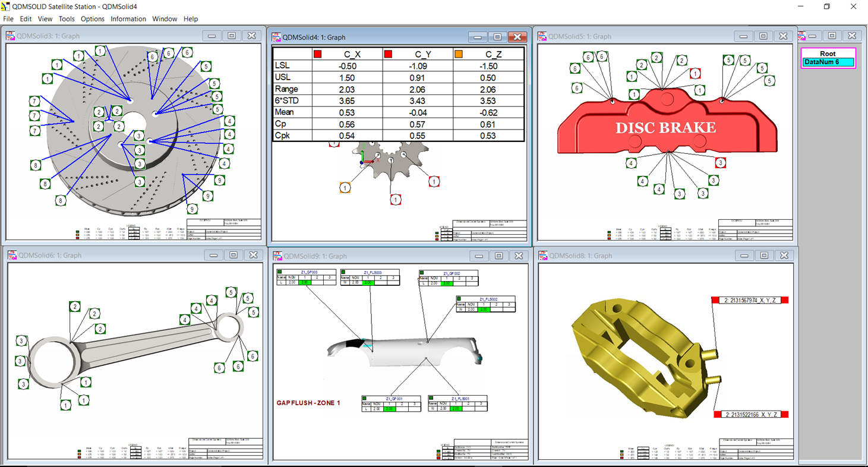Click the Z1_GF002 label title
The width and height of the screenshot is (868, 467).
(x=452, y=273)
